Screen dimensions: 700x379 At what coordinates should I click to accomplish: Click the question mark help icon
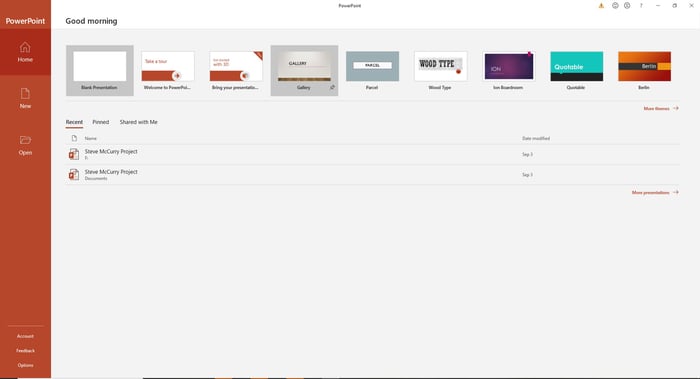click(641, 6)
